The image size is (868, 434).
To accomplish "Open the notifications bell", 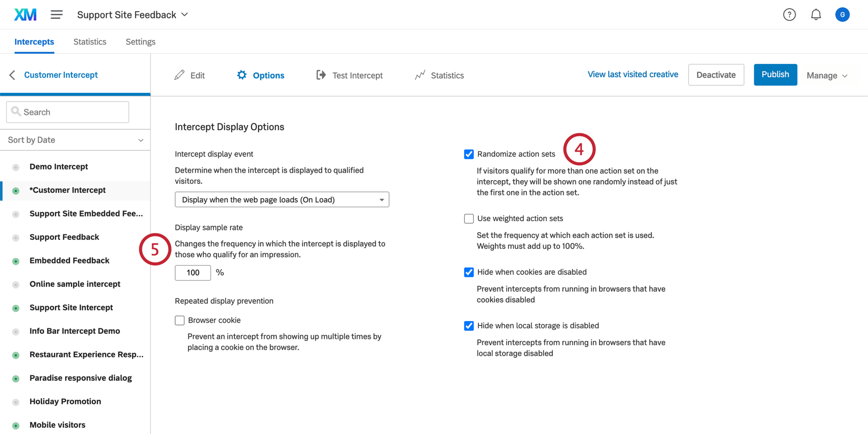I will pos(816,15).
